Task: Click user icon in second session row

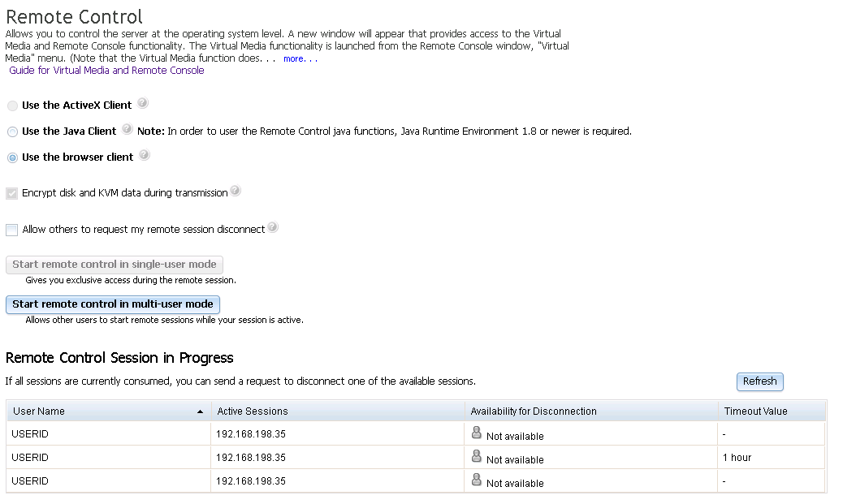Action: pyautogui.click(x=477, y=457)
